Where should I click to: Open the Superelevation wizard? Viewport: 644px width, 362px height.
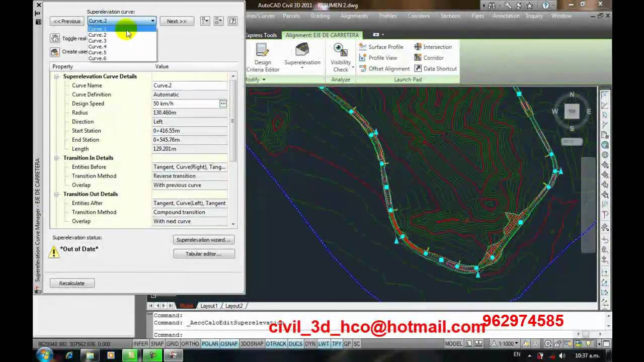(203, 240)
